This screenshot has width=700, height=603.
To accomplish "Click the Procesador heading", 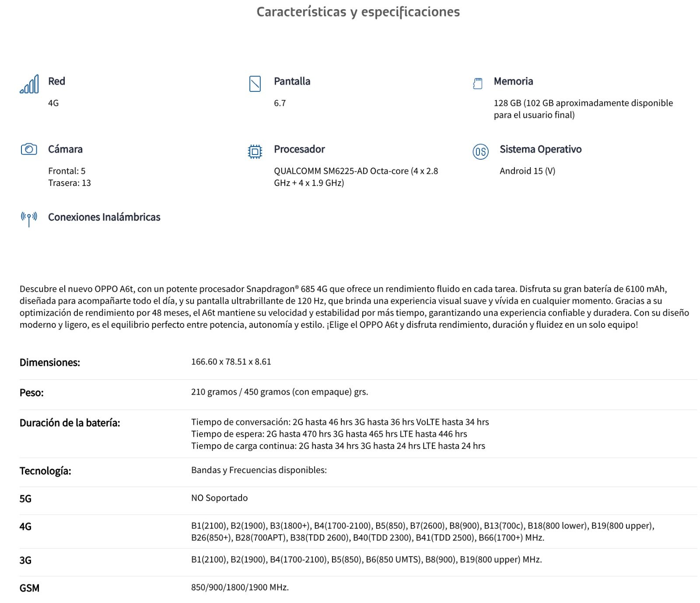I will 299,149.
